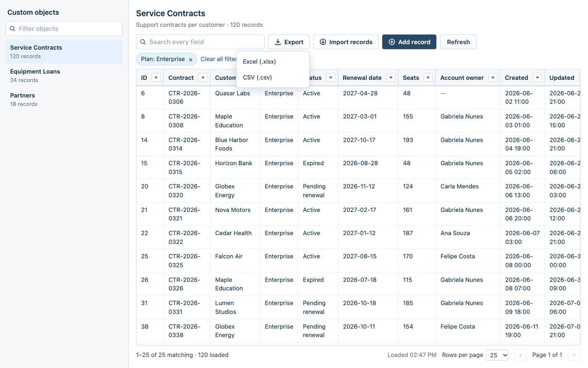
Task: Open Equipment Loans custom object
Action: point(64,75)
